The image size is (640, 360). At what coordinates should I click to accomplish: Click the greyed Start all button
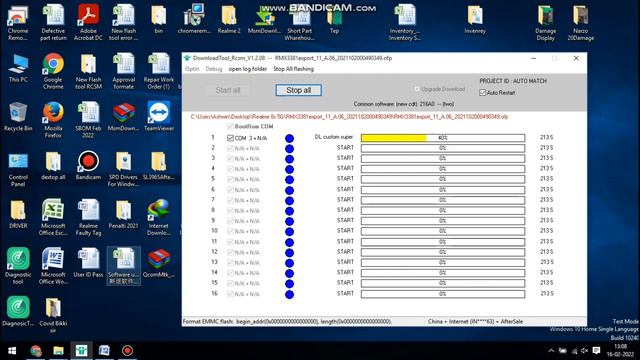[228, 90]
